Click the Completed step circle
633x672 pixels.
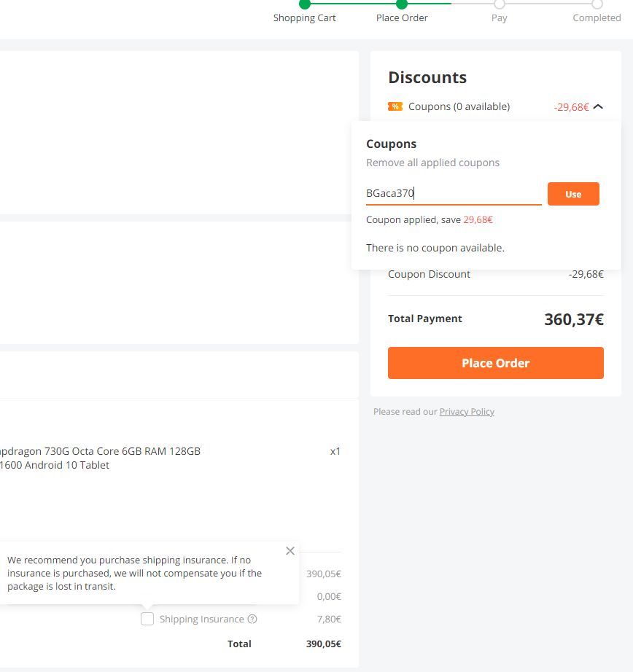(x=597, y=4)
